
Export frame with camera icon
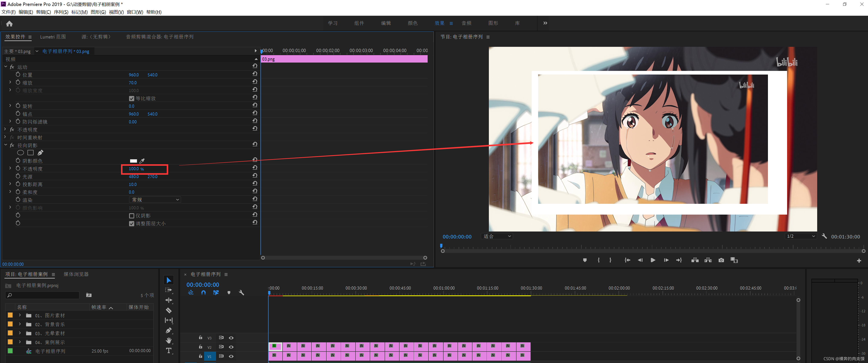tap(721, 260)
